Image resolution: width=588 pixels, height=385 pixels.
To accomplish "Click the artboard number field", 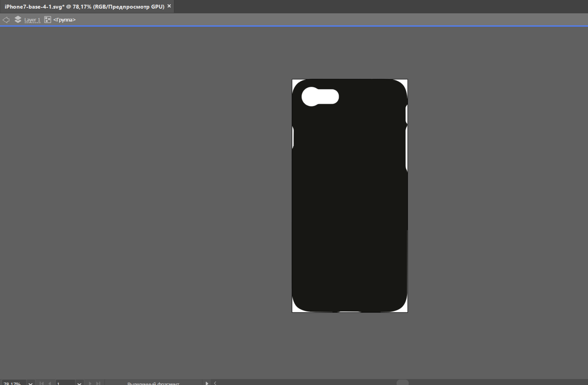I will point(65,383).
